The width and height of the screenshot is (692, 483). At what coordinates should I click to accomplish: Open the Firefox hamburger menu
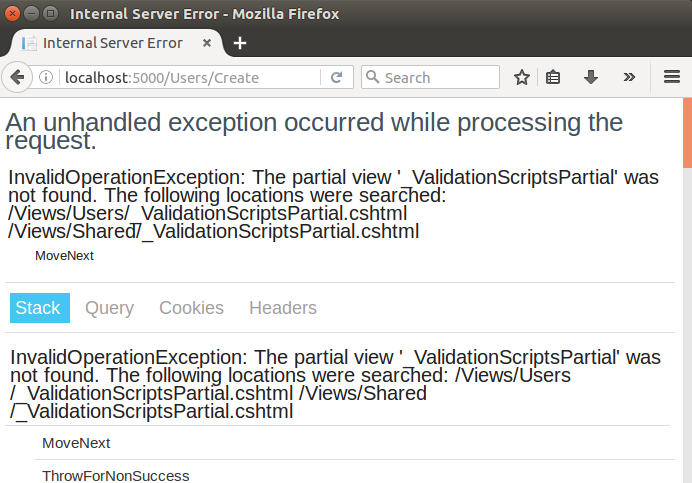pyautogui.click(x=672, y=77)
